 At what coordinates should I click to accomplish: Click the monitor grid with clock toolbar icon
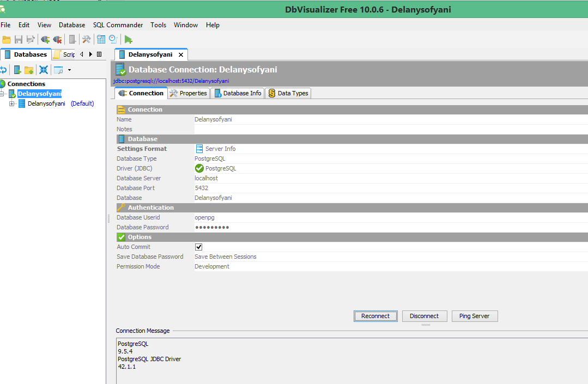101,39
